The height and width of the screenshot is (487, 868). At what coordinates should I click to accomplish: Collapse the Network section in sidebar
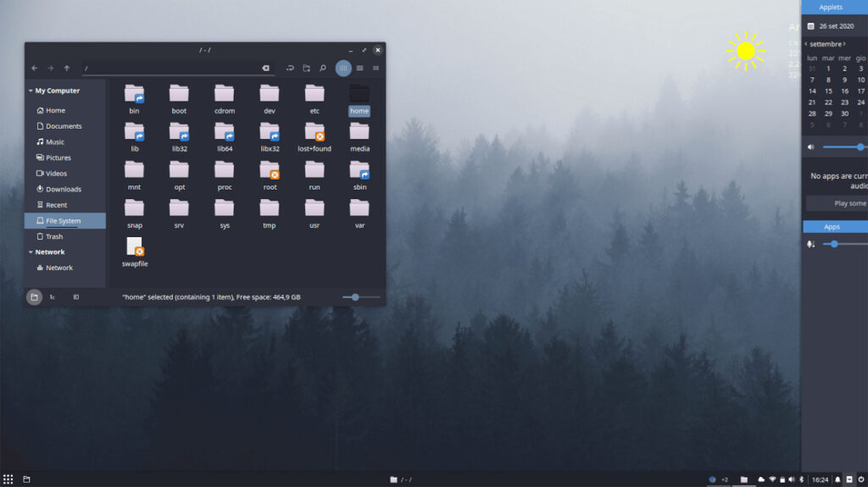pyautogui.click(x=31, y=252)
